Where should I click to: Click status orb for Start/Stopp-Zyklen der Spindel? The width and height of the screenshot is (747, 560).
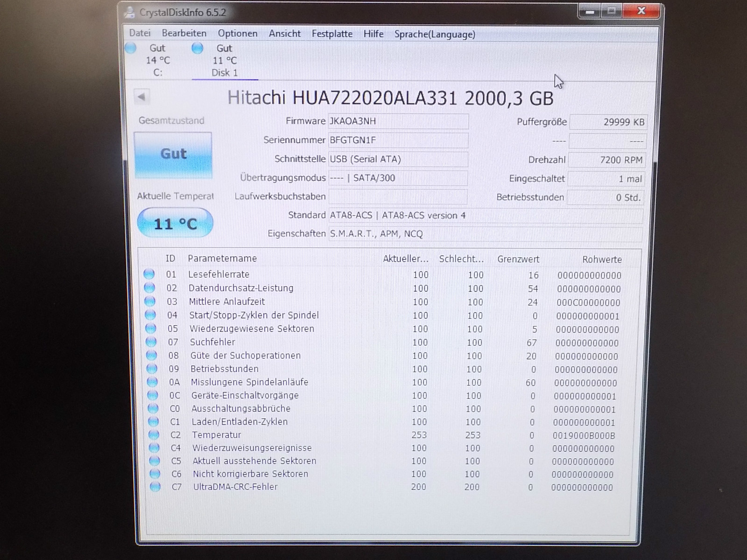pos(150,315)
